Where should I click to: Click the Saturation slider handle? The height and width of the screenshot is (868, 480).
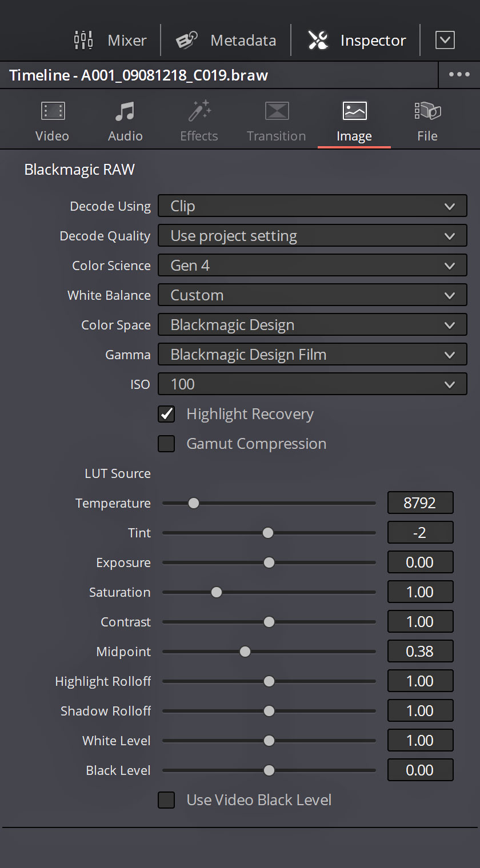click(x=216, y=592)
